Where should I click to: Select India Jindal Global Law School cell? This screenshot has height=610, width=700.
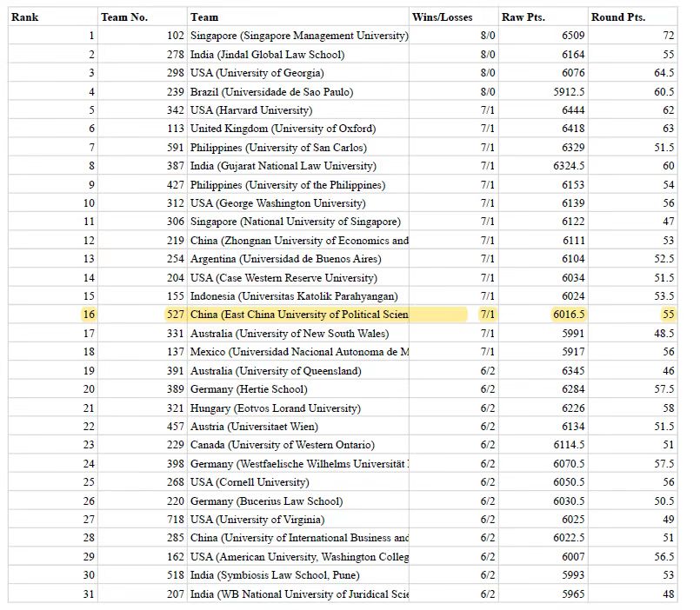pos(297,55)
